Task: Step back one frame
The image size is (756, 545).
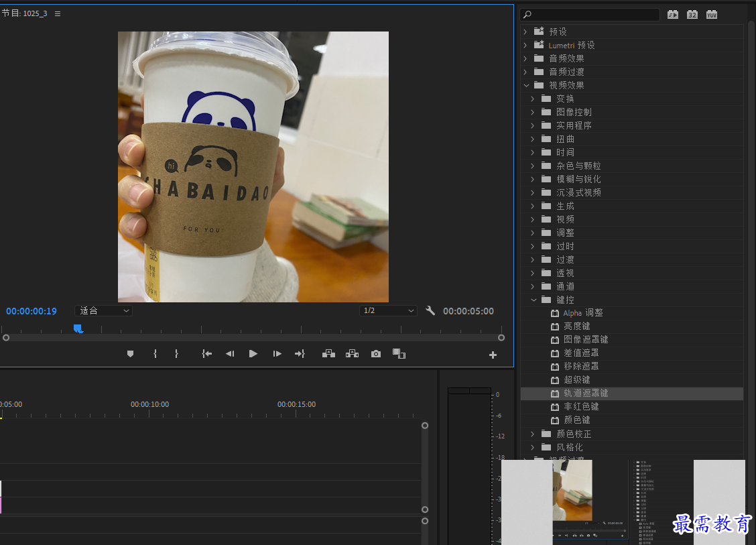Action: pos(229,354)
